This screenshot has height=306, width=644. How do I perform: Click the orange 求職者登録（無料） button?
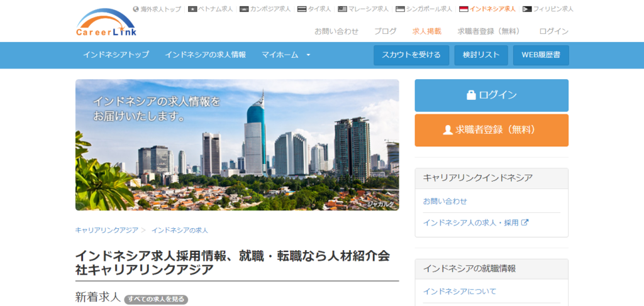click(x=492, y=130)
